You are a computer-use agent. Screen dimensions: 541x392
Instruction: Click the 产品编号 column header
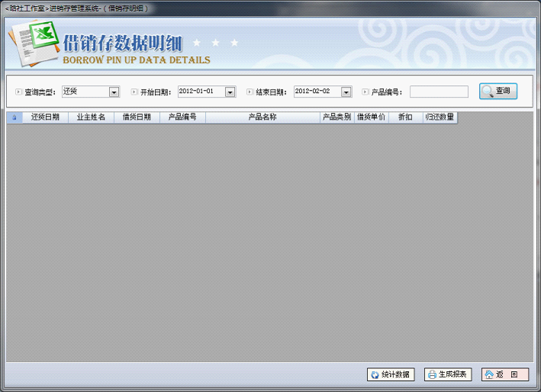tap(182, 117)
